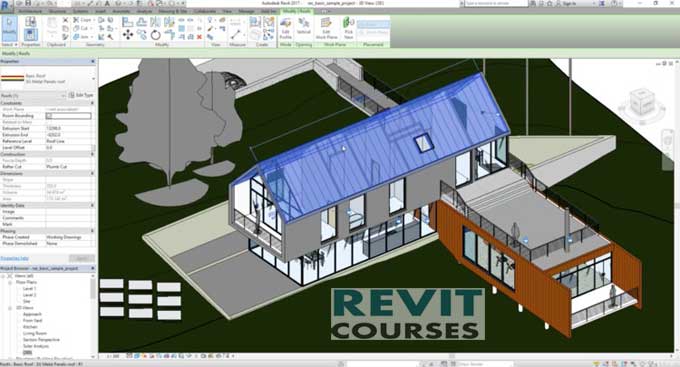The height and width of the screenshot is (367, 680).
Task: Open the Revit application menu
Action: pyautogui.click(x=6, y=7)
